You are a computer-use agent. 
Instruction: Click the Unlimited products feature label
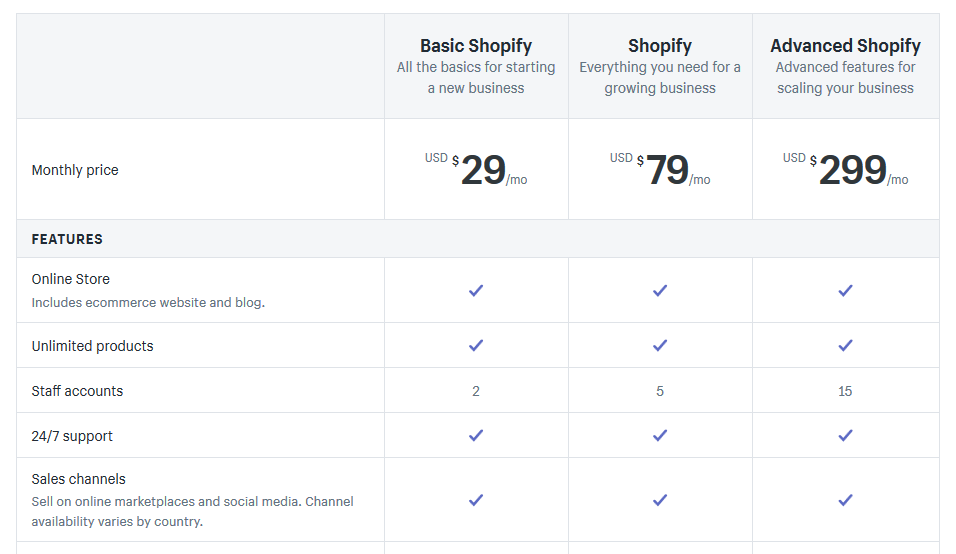click(93, 346)
